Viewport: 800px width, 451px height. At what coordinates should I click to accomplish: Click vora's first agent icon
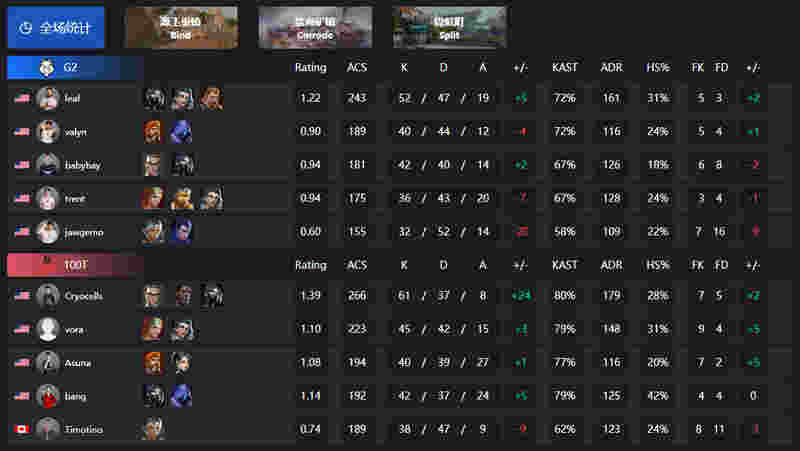(153, 329)
